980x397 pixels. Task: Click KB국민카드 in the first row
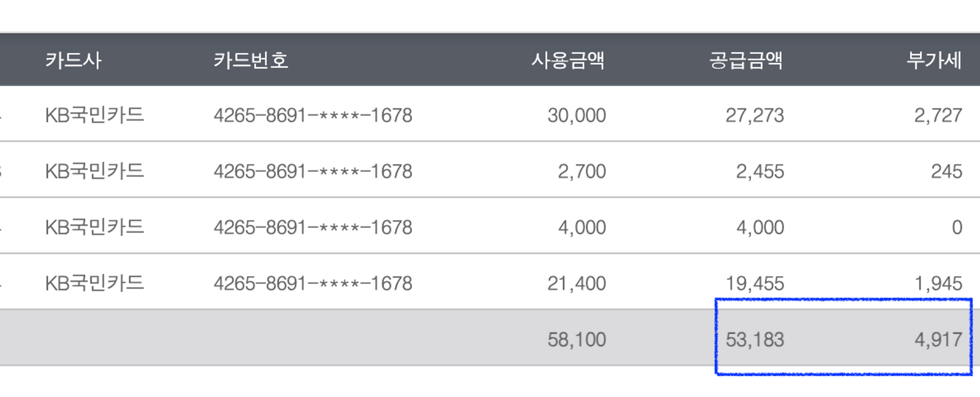[95, 116]
